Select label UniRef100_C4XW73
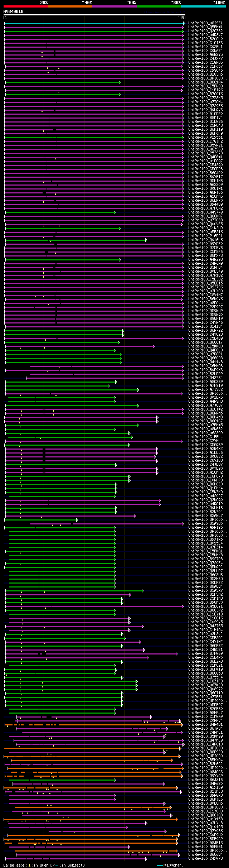The height and width of the screenshot is (868, 229). [x=205, y=858]
